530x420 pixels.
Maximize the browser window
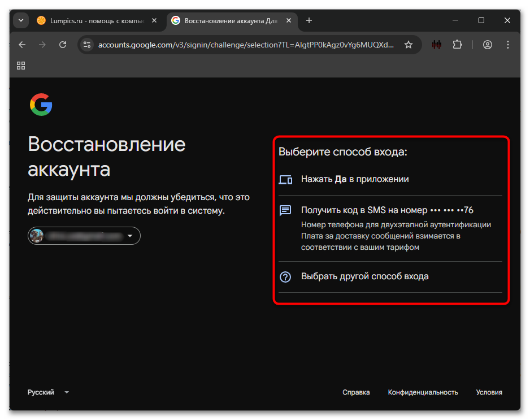click(481, 20)
